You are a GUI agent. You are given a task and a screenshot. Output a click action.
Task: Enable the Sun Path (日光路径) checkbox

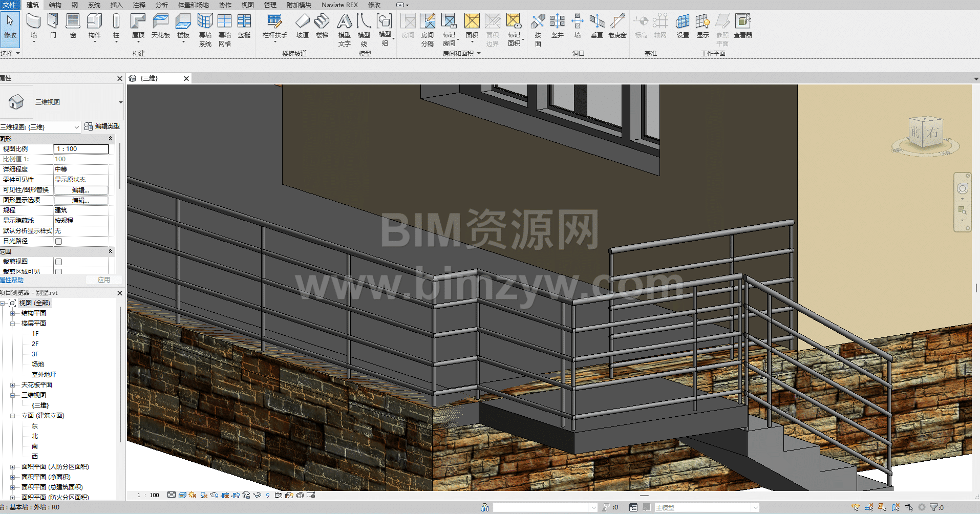pos(59,241)
